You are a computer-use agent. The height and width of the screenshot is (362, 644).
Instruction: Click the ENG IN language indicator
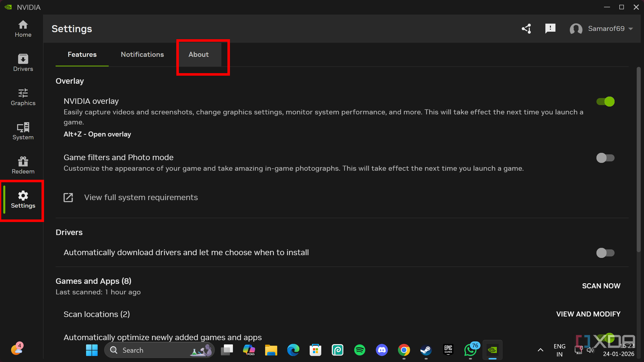pos(559,350)
